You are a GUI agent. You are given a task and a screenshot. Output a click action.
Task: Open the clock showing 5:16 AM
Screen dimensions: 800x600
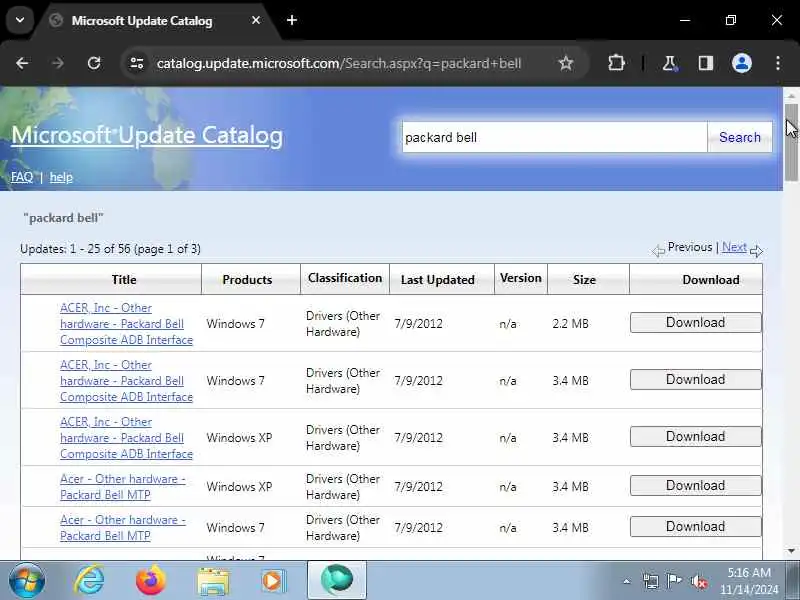(x=749, y=581)
